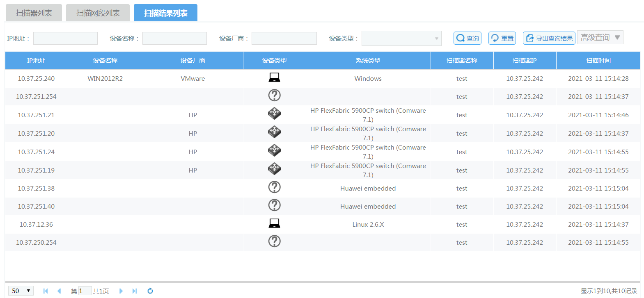Focus the 设备名称 filter input field
This screenshot has width=644, height=298.
[175, 38]
